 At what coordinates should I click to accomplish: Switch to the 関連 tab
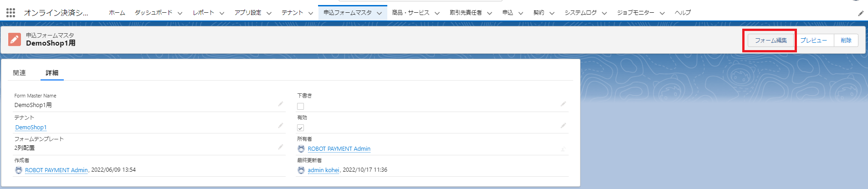[x=20, y=73]
